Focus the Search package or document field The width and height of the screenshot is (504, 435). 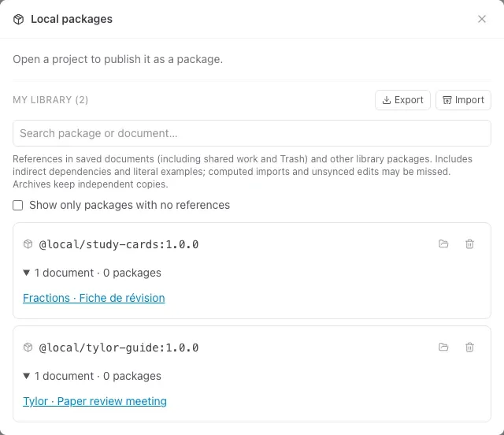pyautogui.click(x=252, y=133)
